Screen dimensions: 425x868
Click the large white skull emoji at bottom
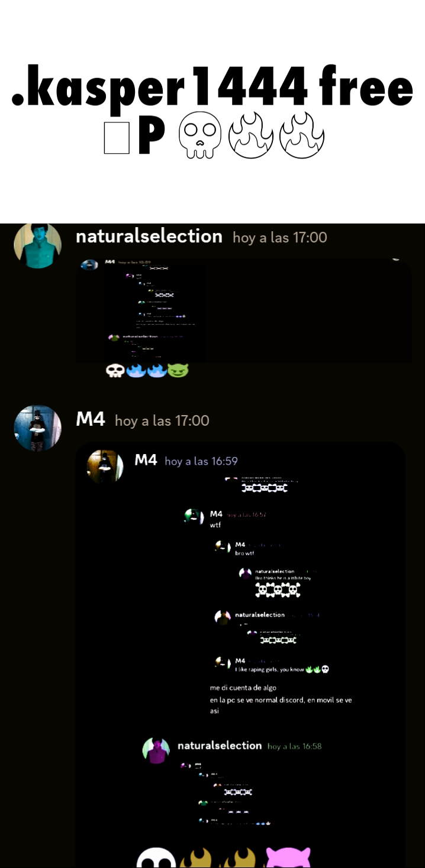(156, 857)
